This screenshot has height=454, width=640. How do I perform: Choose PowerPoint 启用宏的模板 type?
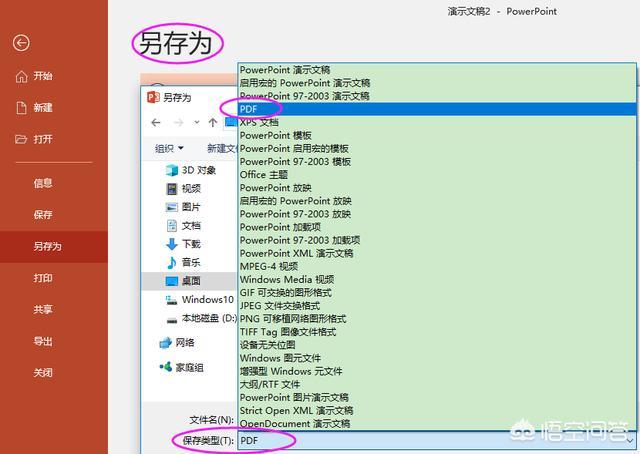coord(437,148)
